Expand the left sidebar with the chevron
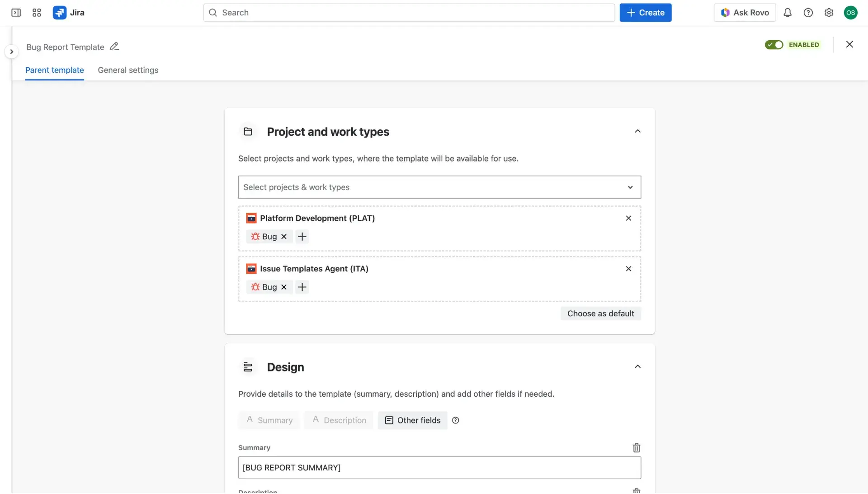The image size is (868, 494). click(x=11, y=51)
